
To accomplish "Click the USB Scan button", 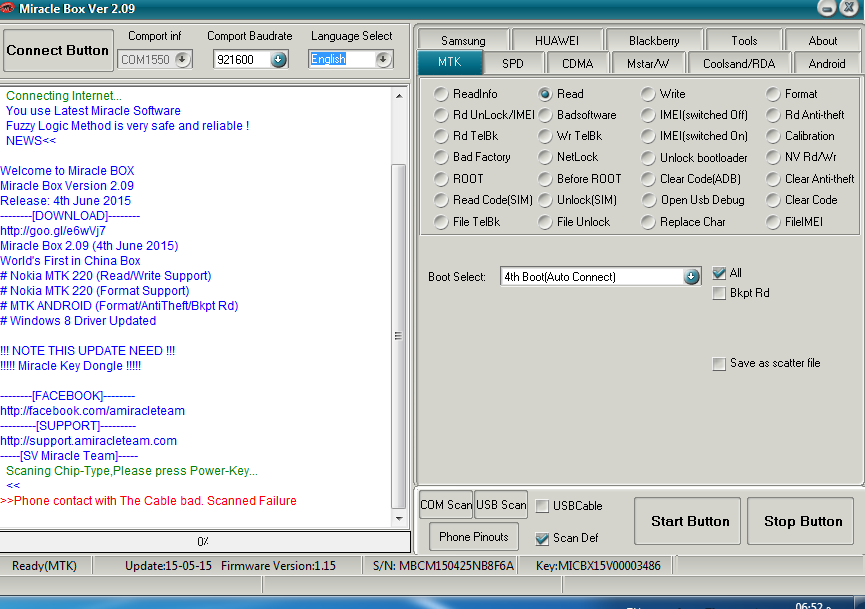I will (x=501, y=505).
